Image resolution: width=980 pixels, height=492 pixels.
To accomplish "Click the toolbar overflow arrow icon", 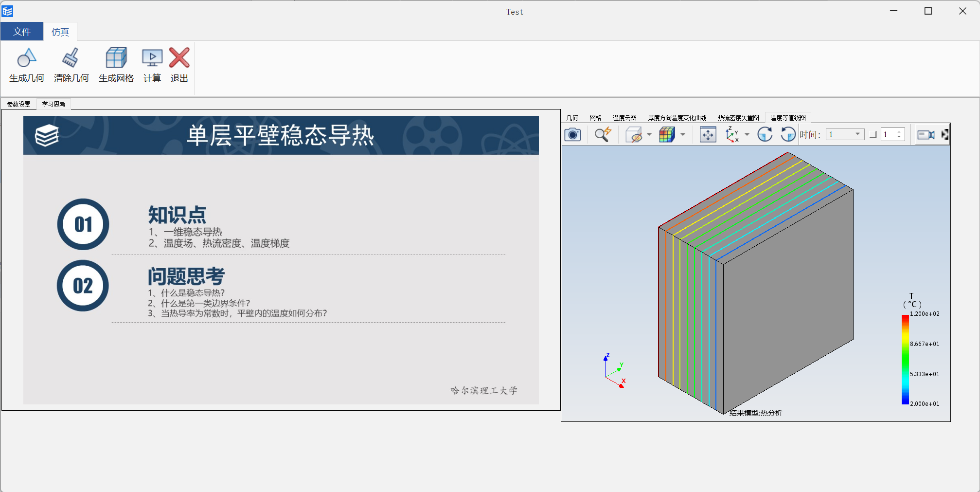I will point(945,135).
